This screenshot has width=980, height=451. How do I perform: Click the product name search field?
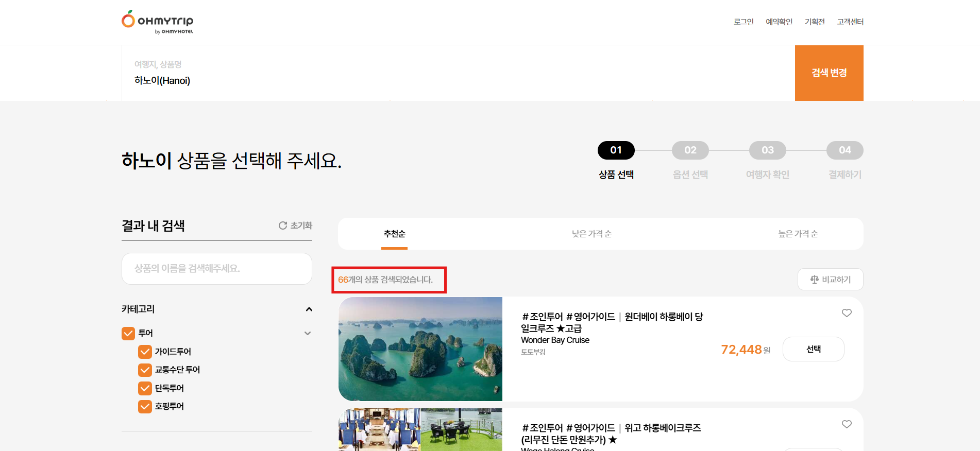pos(217,269)
